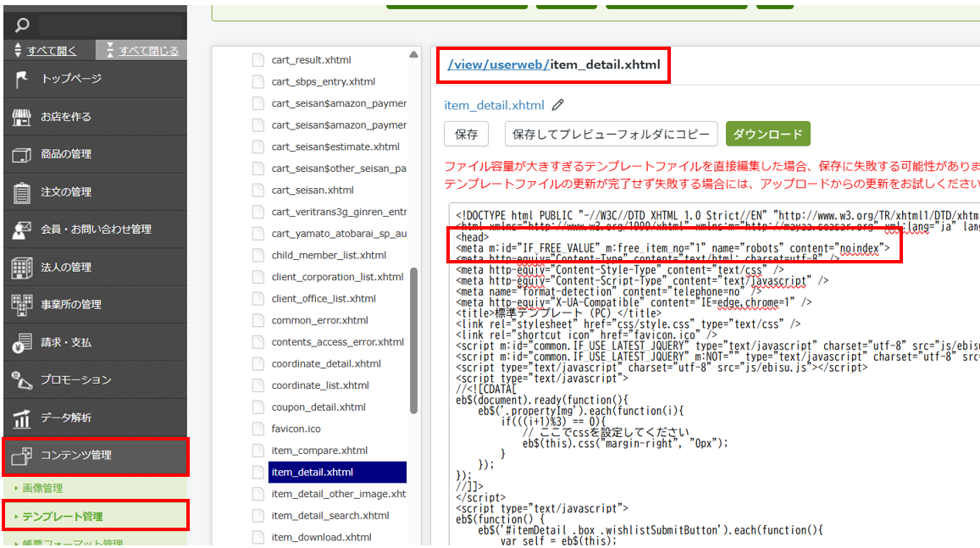This screenshot has width=980, height=548.
Task: Open the お店を作る menu
Action: [x=95, y=117]
